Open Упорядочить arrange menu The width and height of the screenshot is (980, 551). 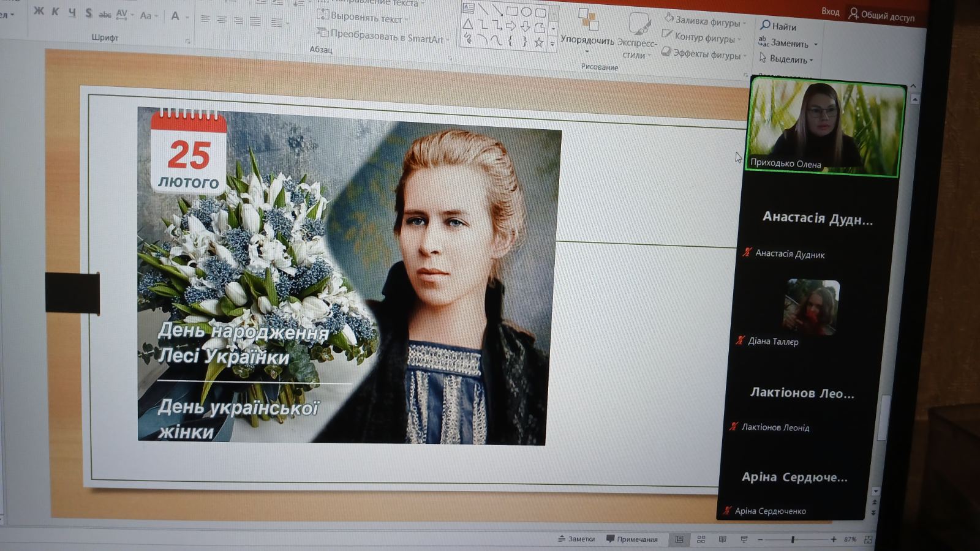(x=587, y=31)
